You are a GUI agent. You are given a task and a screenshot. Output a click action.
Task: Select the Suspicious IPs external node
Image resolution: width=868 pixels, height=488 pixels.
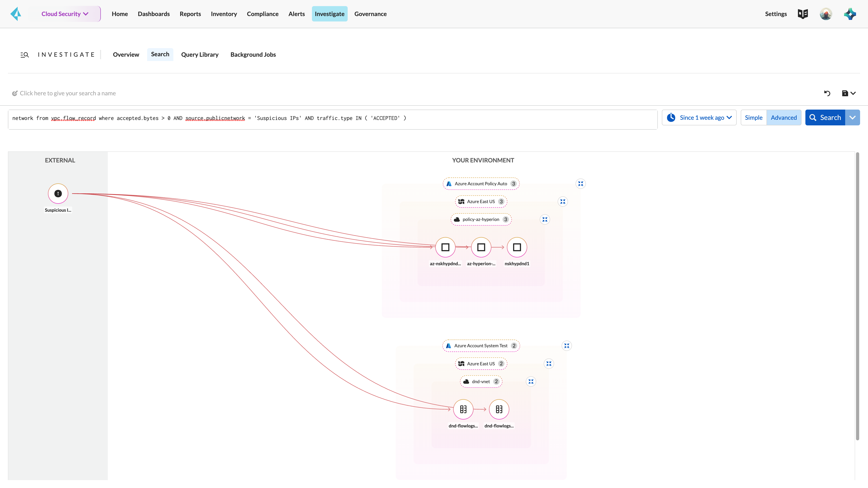pyautogui.click(x=58, y=194)
